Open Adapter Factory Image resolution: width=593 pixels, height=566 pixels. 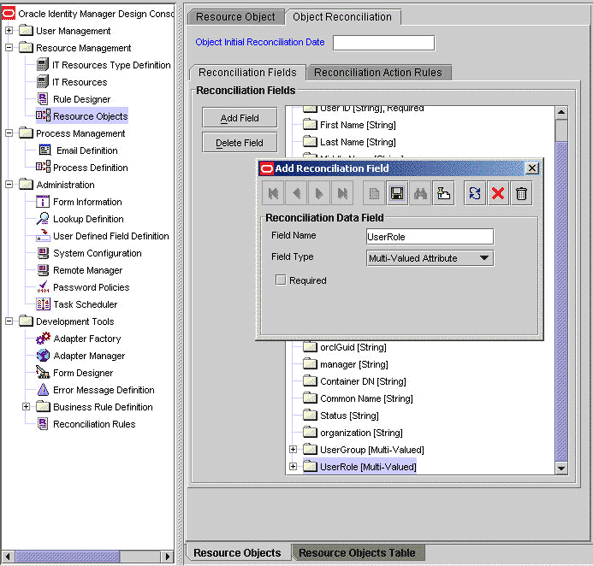[87, 338]
